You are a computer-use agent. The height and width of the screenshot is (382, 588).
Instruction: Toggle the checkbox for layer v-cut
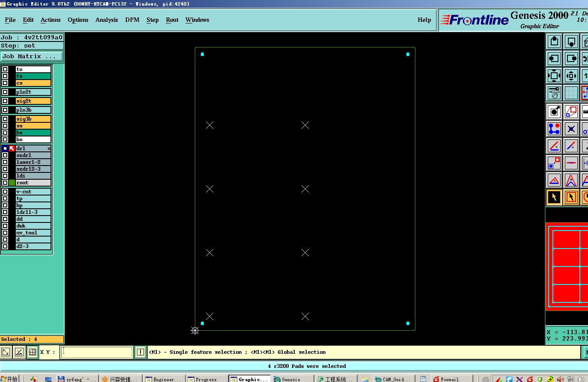[x=5, y=192]
